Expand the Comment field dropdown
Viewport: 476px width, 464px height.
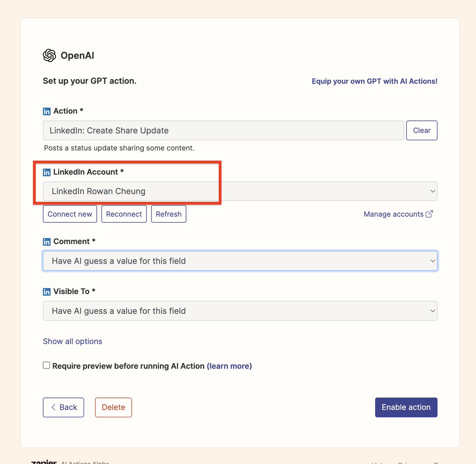pos(240,261)
